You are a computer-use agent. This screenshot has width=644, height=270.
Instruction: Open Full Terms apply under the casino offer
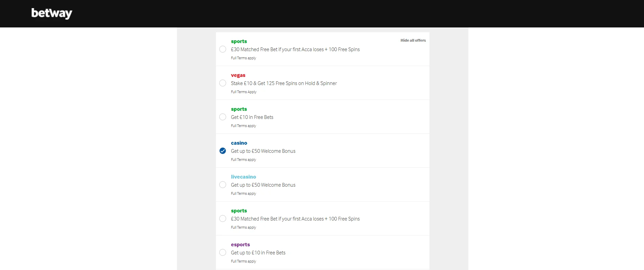(243, 160)
